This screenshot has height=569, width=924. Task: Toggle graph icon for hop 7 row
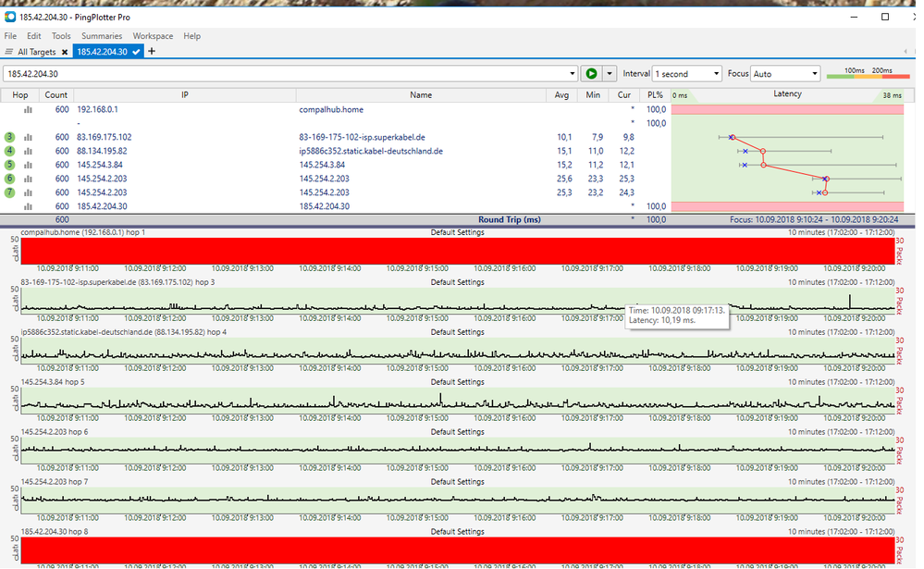(x=28, y=192)
